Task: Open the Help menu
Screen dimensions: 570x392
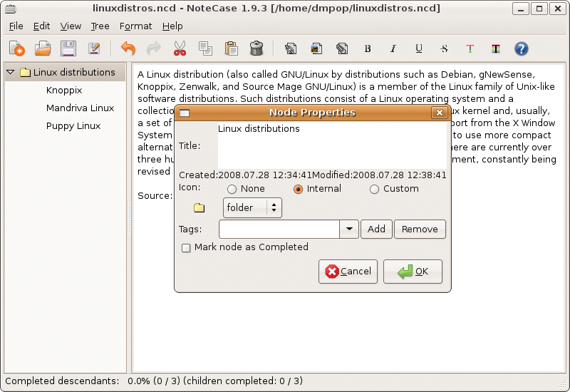Action: 172,26
